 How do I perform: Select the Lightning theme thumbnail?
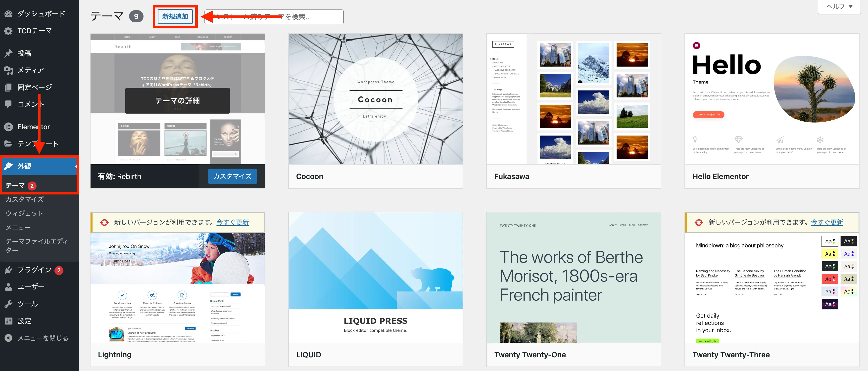click(x=177, y=287)
